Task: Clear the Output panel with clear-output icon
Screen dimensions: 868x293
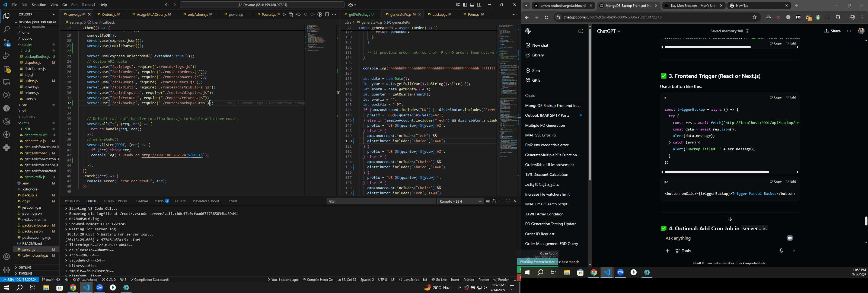Action: (488, 201)
